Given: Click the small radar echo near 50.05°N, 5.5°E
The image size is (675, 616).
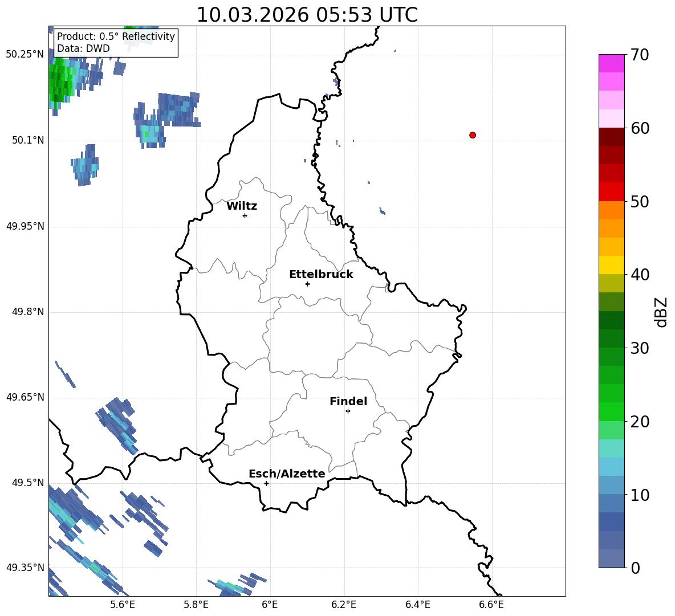Looking at the screenshot, I should coord(86,166).
